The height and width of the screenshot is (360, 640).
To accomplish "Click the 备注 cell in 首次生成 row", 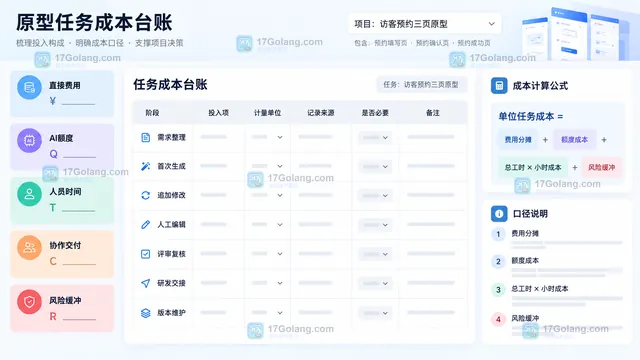I will [x=432, y=166].
